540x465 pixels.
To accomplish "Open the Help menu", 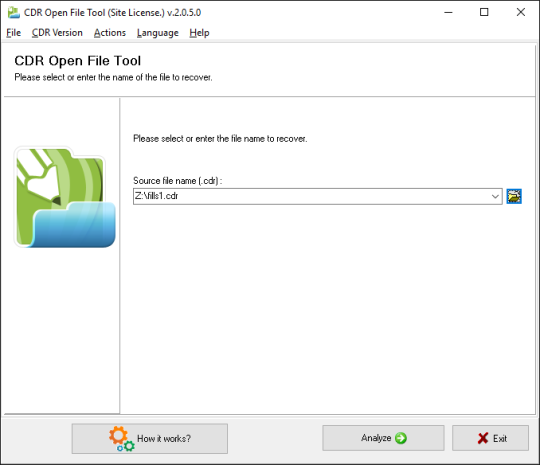I will 199,33.
